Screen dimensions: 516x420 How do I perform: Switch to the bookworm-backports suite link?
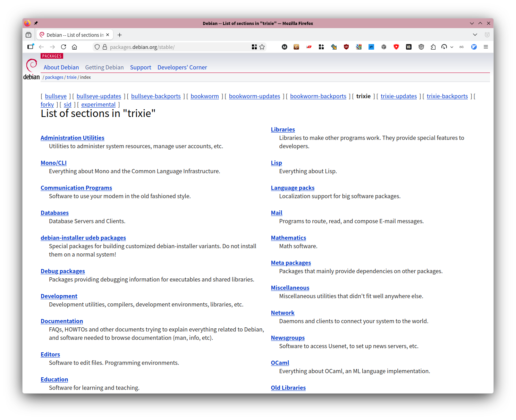point(318,96)
